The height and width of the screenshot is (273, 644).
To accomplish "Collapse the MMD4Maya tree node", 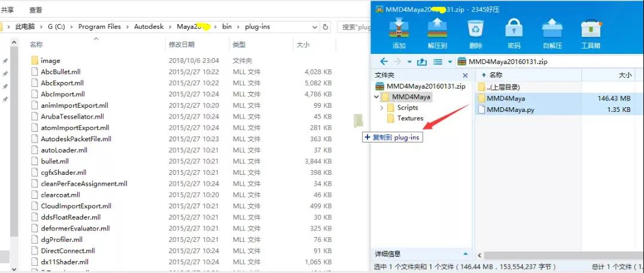I will (376, 98).
